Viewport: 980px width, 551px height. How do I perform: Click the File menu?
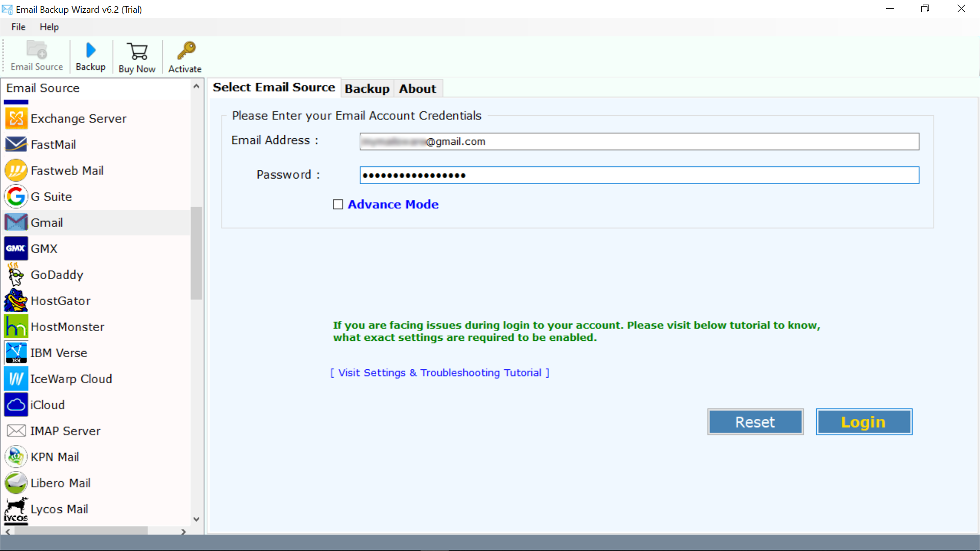(x=18, y=27)
